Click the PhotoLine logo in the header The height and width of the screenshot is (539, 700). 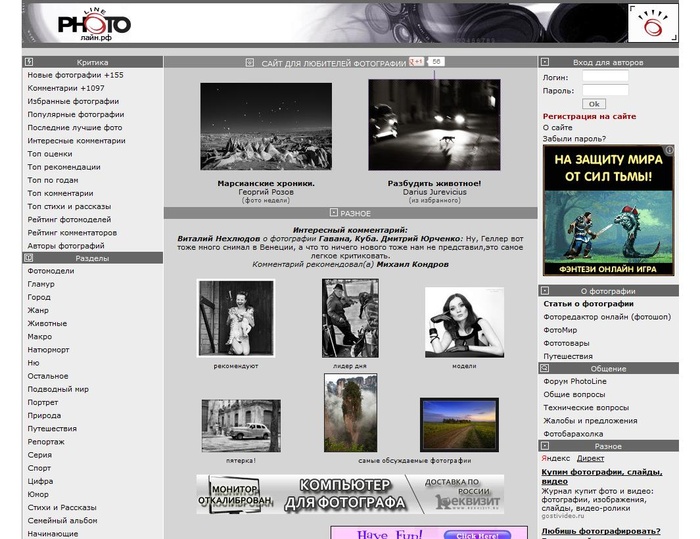[93, 23]
